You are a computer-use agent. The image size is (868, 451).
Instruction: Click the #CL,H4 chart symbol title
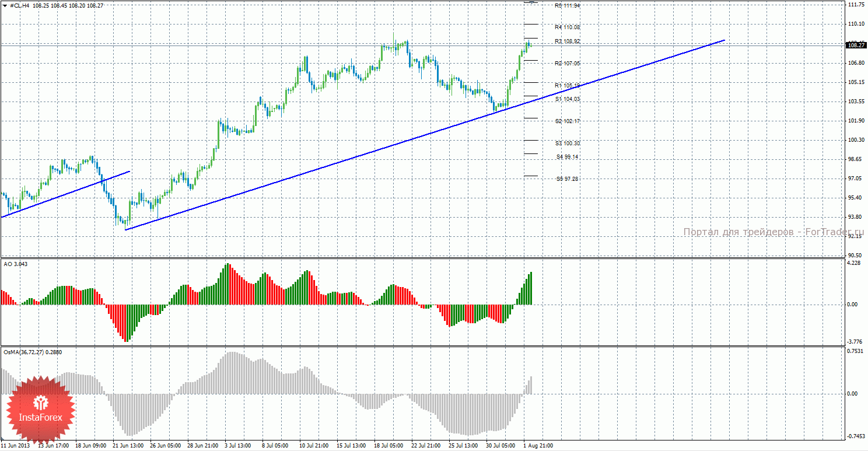(20, 5)
